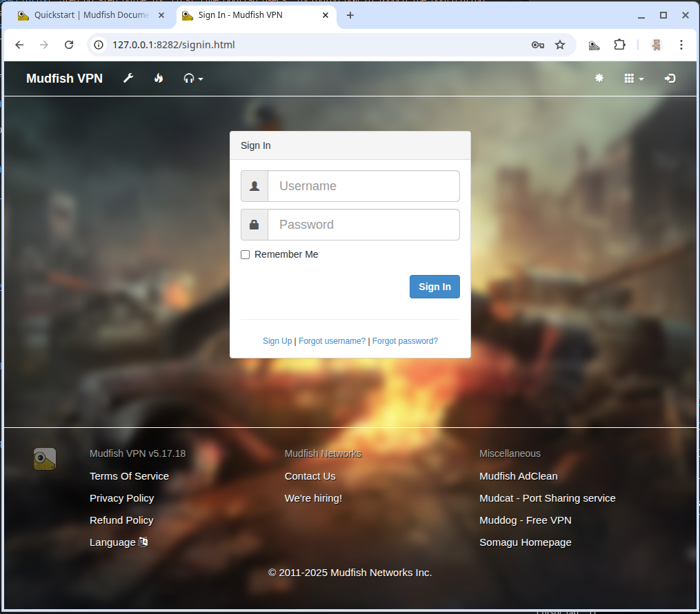Expand the headset support dropdown
Viewport: 700px width, 614px height.
click(x=193, y=79)
